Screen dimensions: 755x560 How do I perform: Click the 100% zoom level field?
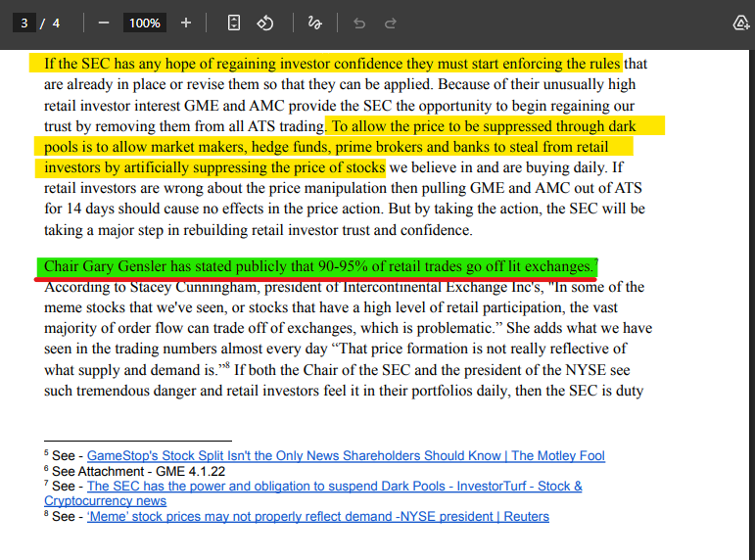(x=145, y=23)
